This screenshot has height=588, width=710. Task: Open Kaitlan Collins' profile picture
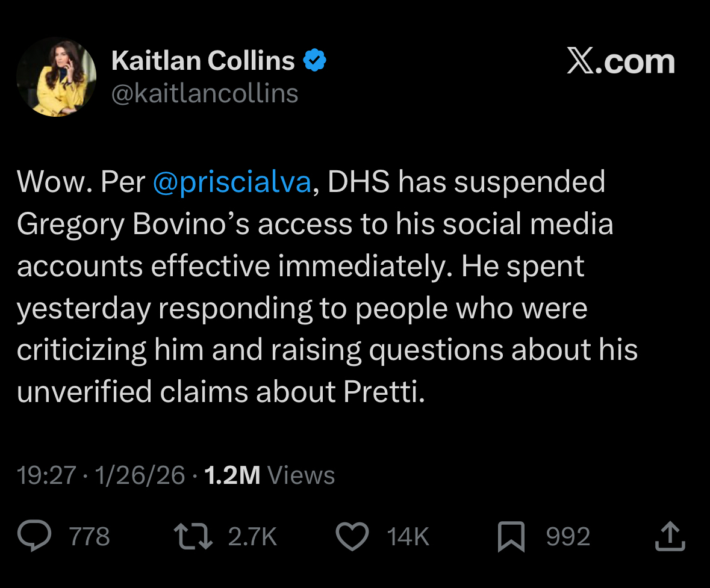[x=56, y=76]
